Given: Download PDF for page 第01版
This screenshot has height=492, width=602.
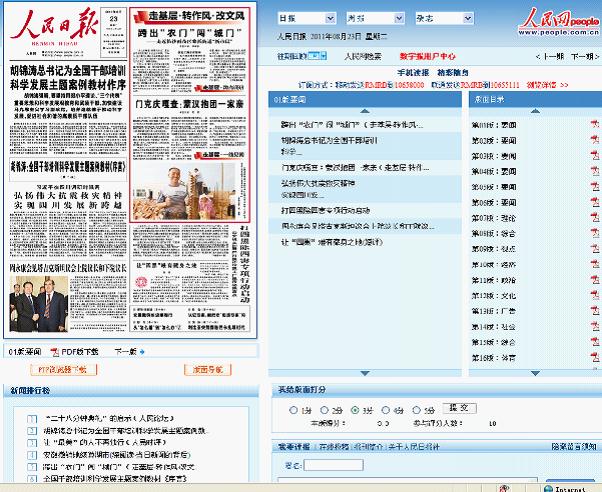Looking at the screenshot, I should (x=595, y=124).
